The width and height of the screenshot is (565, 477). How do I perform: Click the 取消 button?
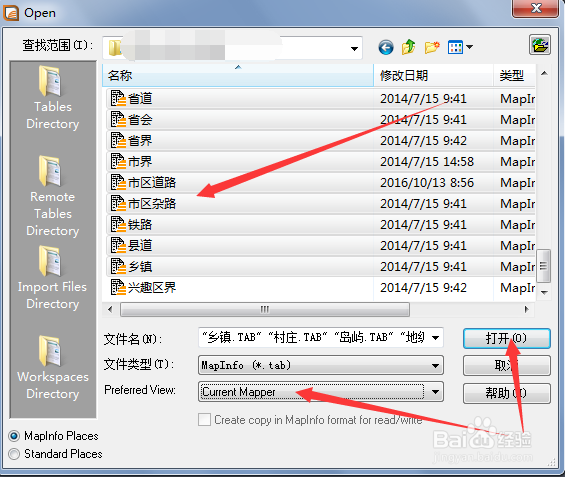tap(507, 366)
